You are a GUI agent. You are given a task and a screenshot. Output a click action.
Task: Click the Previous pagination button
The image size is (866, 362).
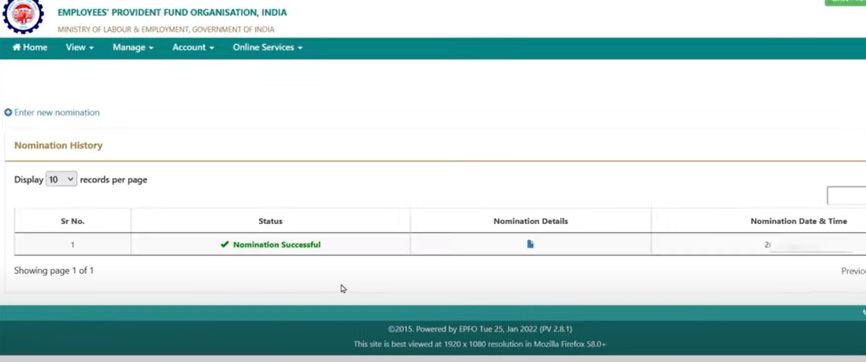(x=853, y=271)
